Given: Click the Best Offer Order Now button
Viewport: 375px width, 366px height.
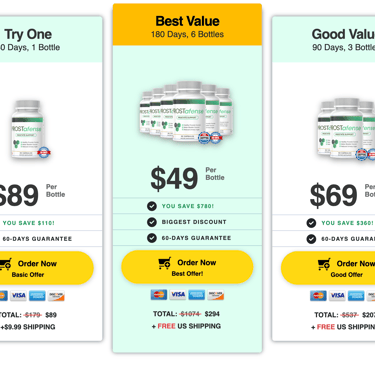Looking at the screenshot, I should click(187, 267).
